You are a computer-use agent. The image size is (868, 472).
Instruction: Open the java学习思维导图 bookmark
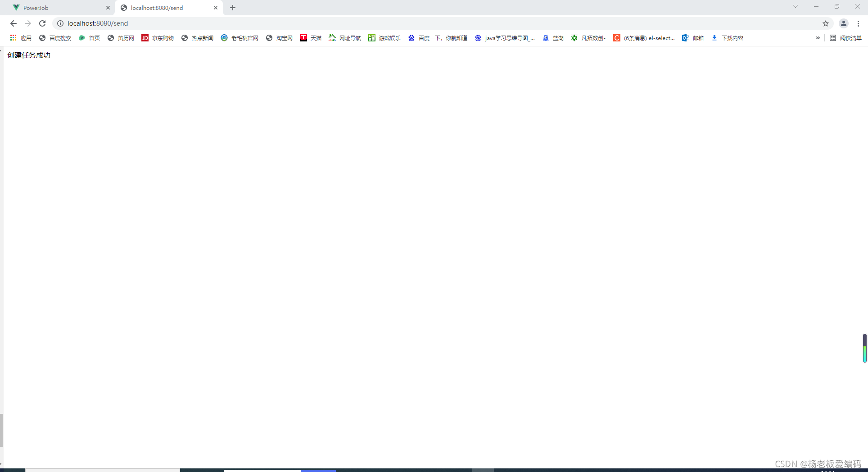tap(505, 38)
